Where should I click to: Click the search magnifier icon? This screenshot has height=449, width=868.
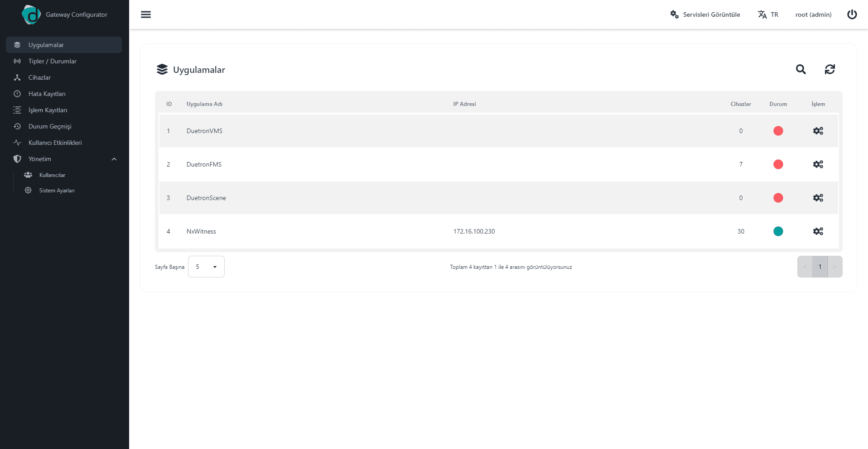tap(800, 69)
